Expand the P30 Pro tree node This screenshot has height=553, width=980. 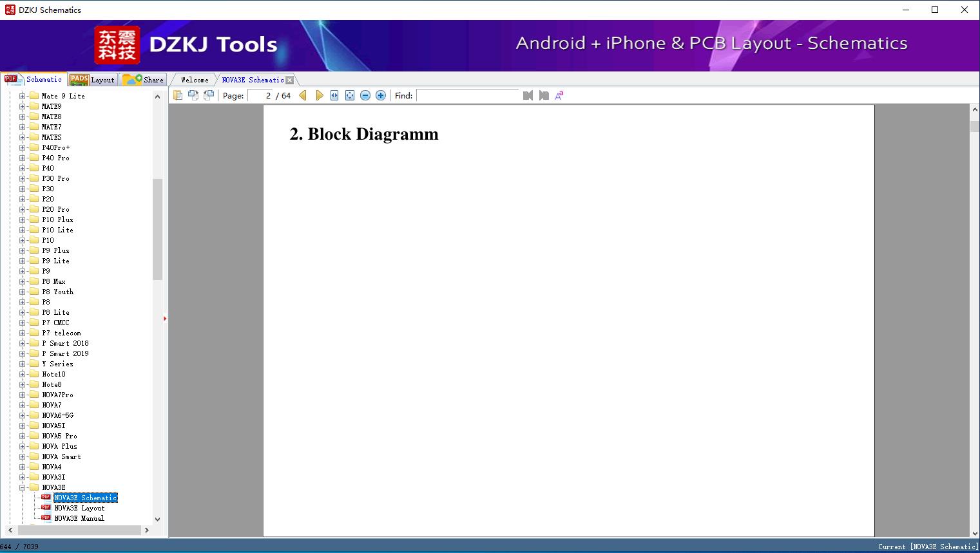(x=23, y=178)
